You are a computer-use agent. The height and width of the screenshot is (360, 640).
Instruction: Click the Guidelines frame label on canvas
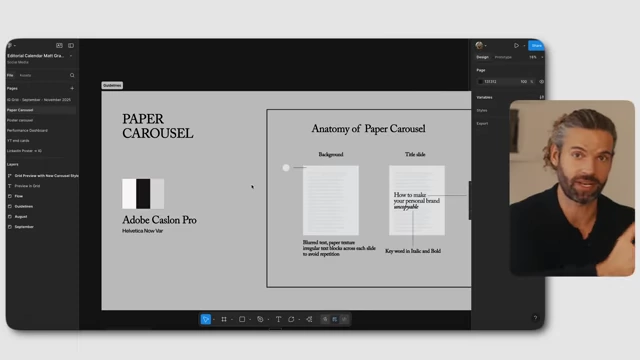pos(112,85)
